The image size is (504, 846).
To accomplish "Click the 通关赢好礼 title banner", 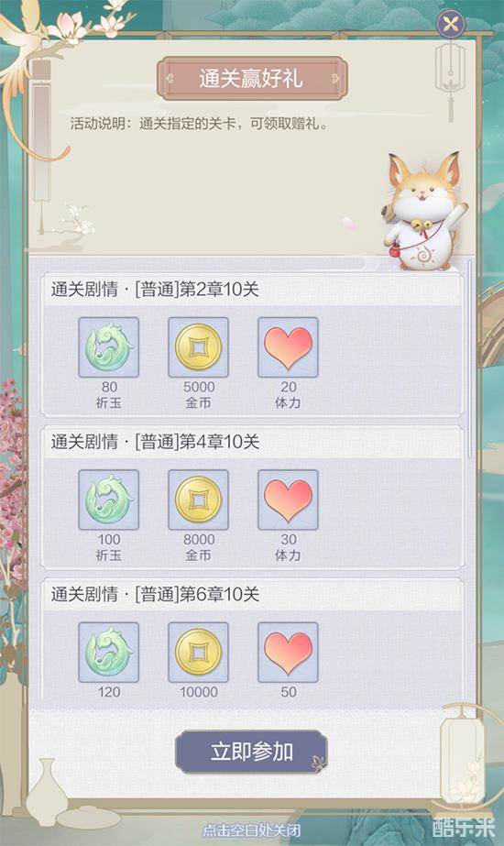I will coord(251,78).
